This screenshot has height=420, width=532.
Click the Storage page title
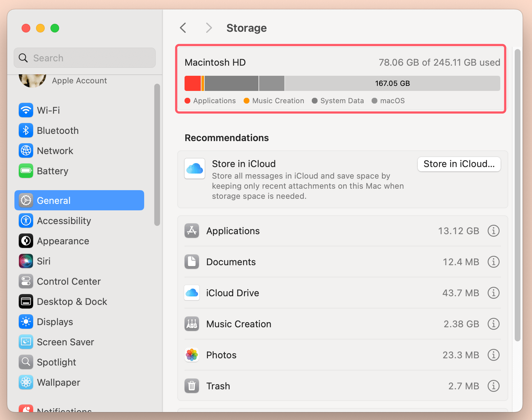[247, 28]
